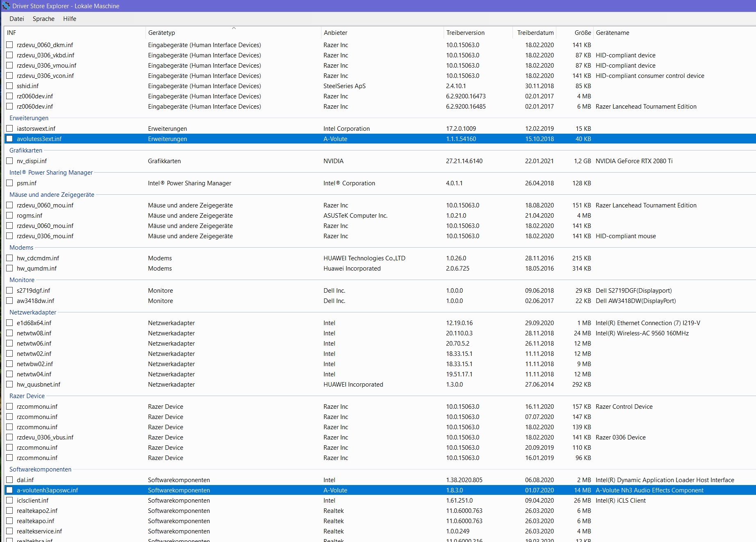756x542 pixels.
Task: Sort by the Treiberversion column header
Action: click(478, 33)
